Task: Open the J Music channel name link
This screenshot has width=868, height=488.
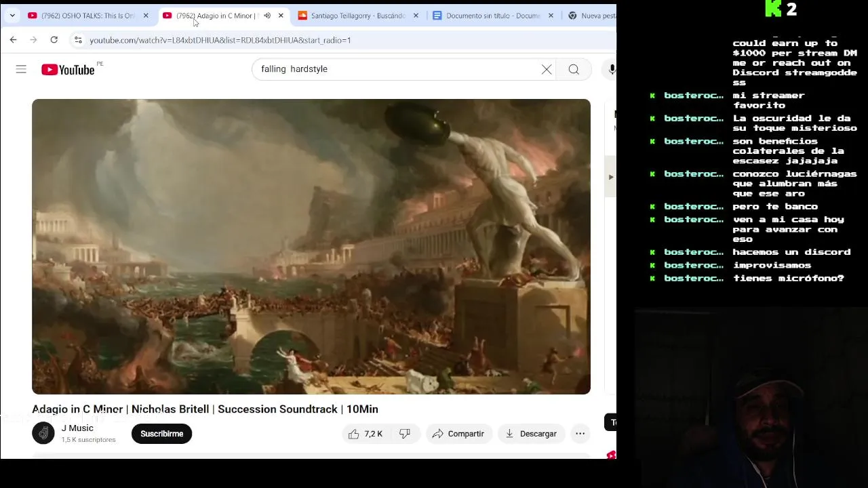Action: tap(77, 428)
